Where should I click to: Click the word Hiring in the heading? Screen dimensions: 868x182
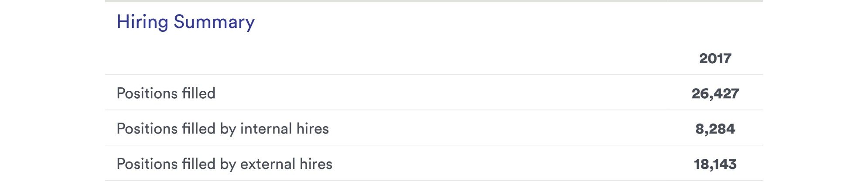click(142, 22)
